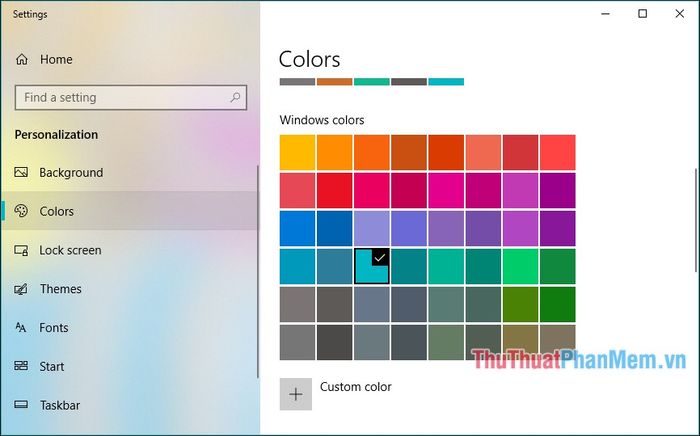This screenshot has height=436, width=700.
Task: Open Background via its picture icon
Action: [x=21, y=172]
